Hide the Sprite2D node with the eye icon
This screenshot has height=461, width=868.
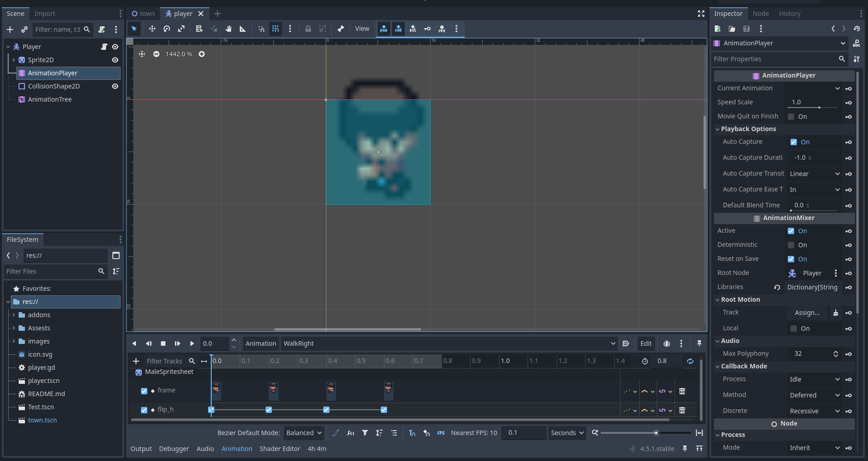115,60
